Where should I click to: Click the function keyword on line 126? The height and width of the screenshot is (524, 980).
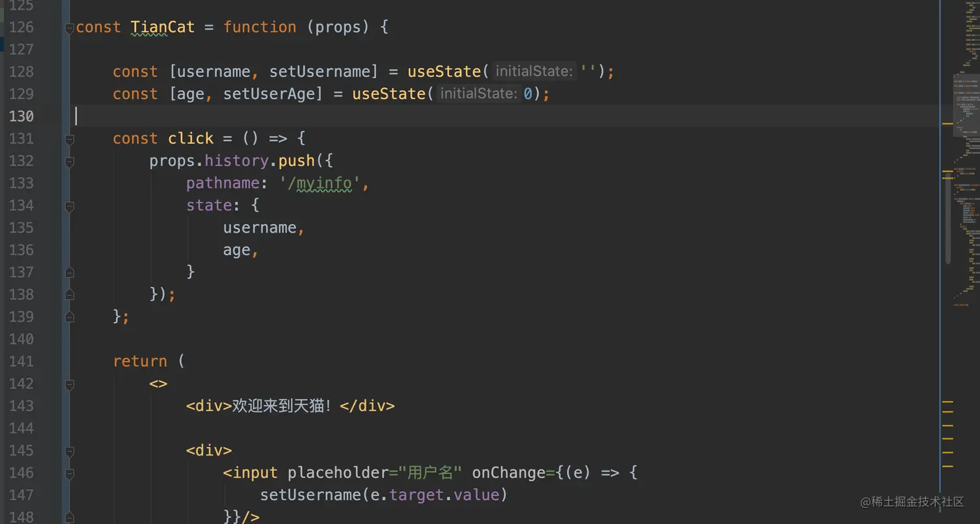pyautogui.click(x=260, y=27)
